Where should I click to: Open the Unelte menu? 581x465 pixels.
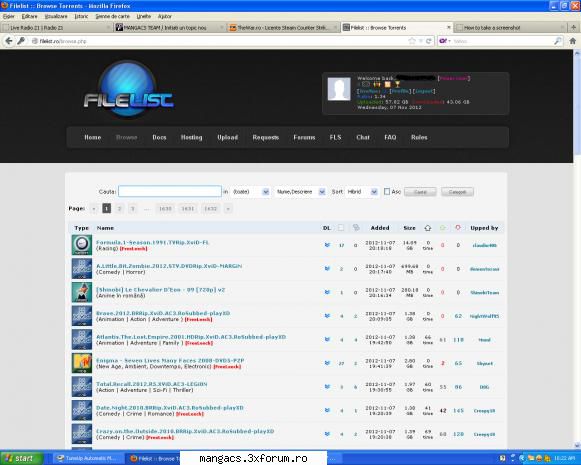pyautogui.click(x=143, y=16)
